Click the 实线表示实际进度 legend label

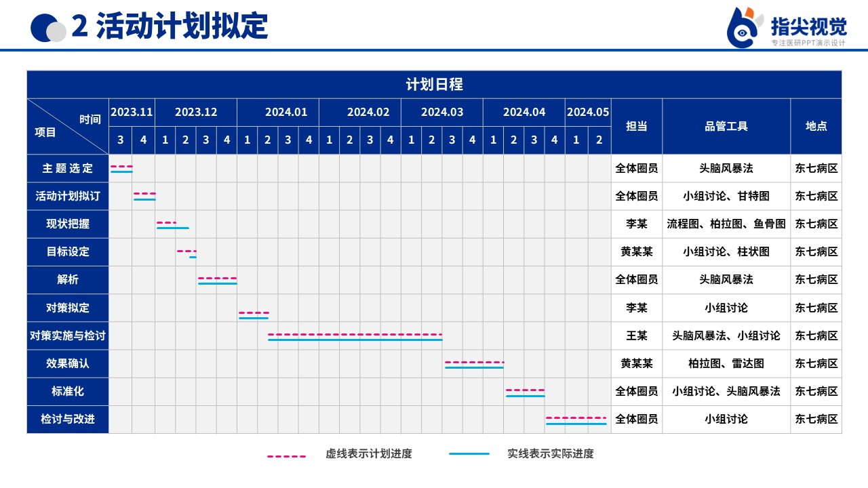click(x=551, y=454)
